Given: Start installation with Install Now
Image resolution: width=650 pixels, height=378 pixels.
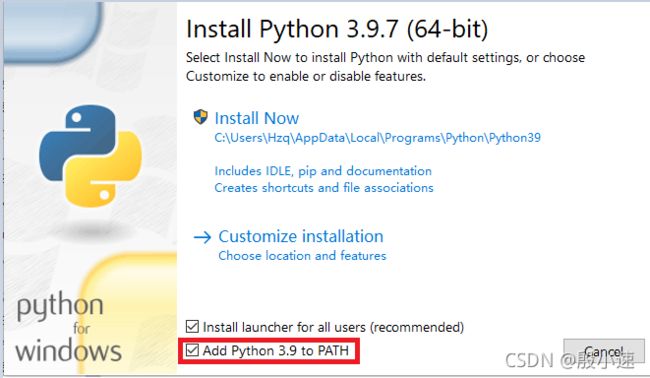Looking at the screenshot, I should click(x=257, y=118).
